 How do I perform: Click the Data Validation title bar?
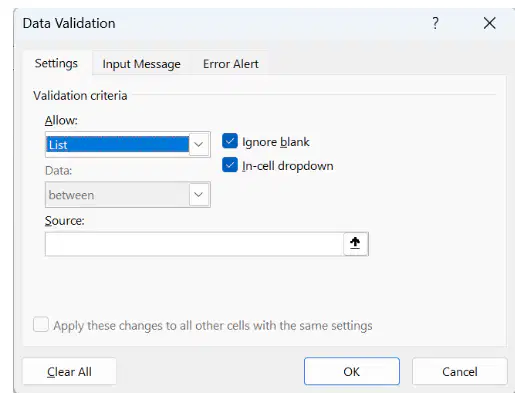(x=220, y=23)
